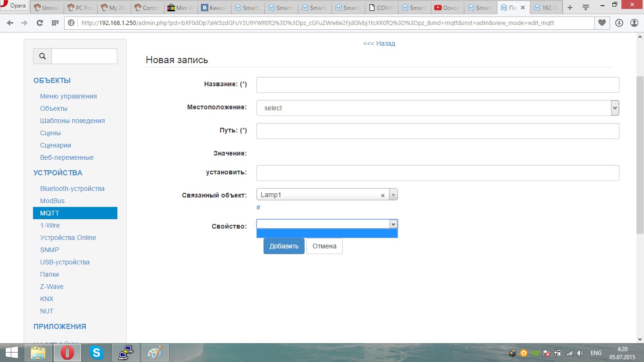This screenshot has height=362, width=644.
Task: Open Opera Speed Dial grid icon
Action: pyautogui.click(x=55, y=23)
